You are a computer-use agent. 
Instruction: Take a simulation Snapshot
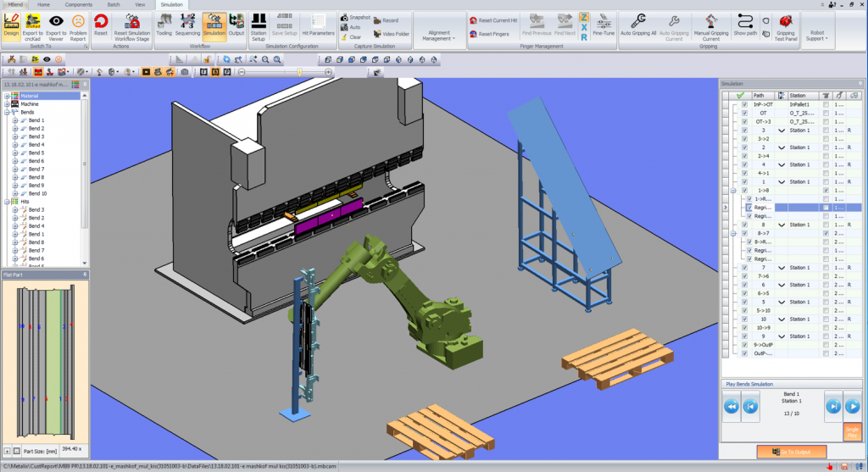tap(355, 18)
